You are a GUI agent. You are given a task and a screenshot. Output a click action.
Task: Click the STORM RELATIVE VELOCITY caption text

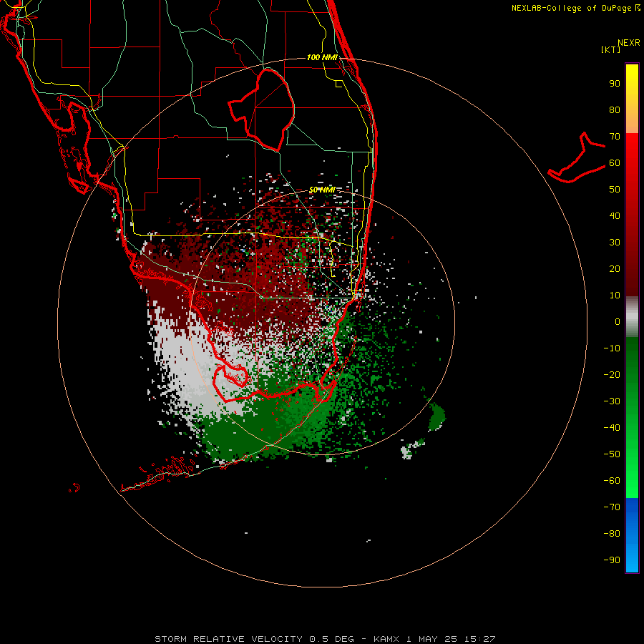229,639
